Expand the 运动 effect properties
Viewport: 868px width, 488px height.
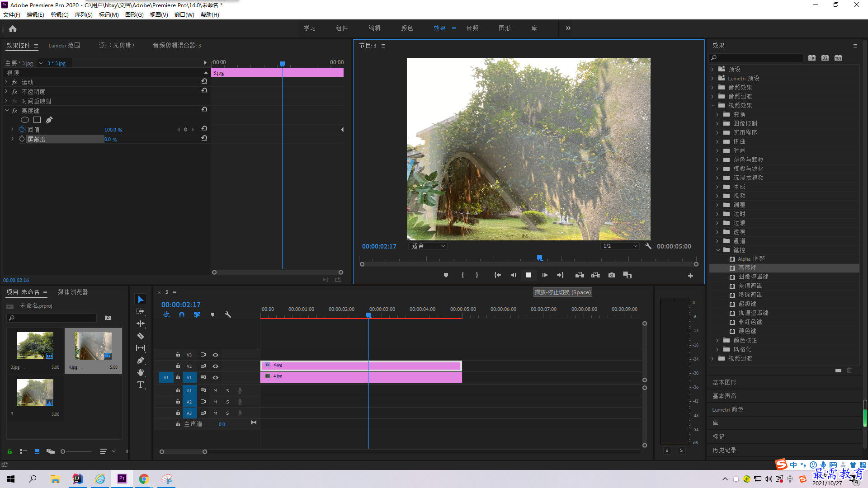point(6,82)
